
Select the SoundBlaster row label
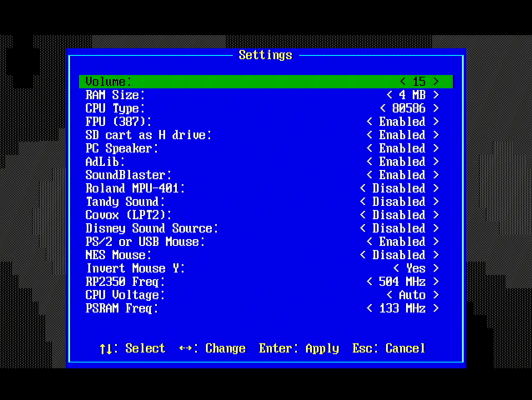(x=128, y=175)
